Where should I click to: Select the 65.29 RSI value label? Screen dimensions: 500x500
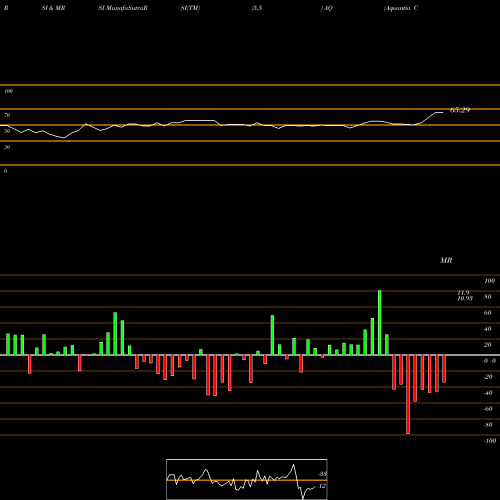pyautogui.click(x=460, y=110)
